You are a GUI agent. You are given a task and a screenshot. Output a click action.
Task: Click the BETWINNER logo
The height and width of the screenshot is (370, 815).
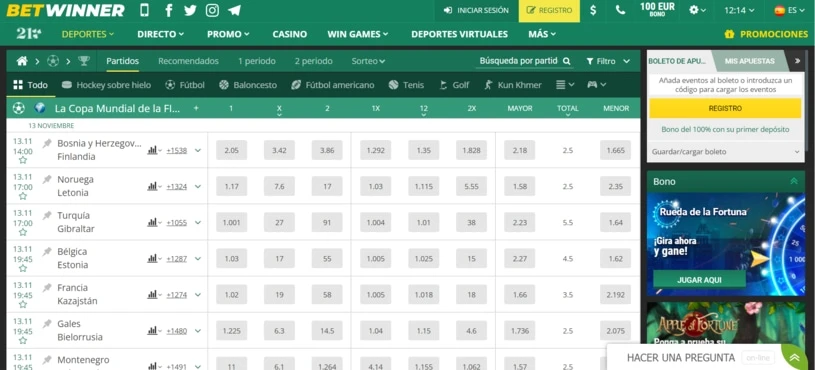pos(65,10)
